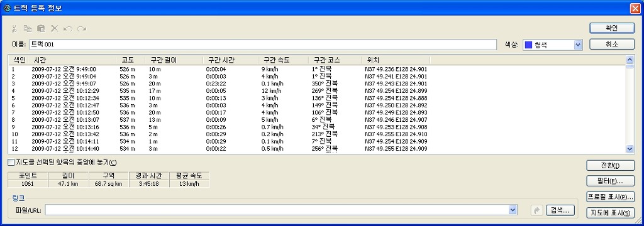Open the 색상 color dropdown

tap(578, 45)
